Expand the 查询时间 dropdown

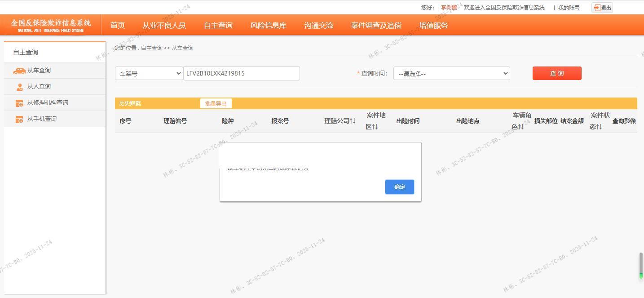(451, 73)
